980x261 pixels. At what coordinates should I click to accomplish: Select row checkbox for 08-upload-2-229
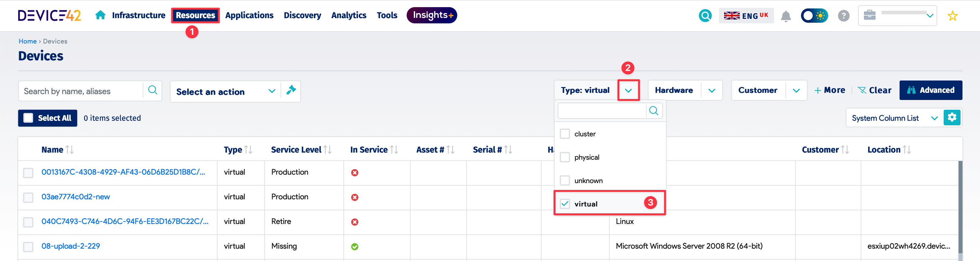28,247
